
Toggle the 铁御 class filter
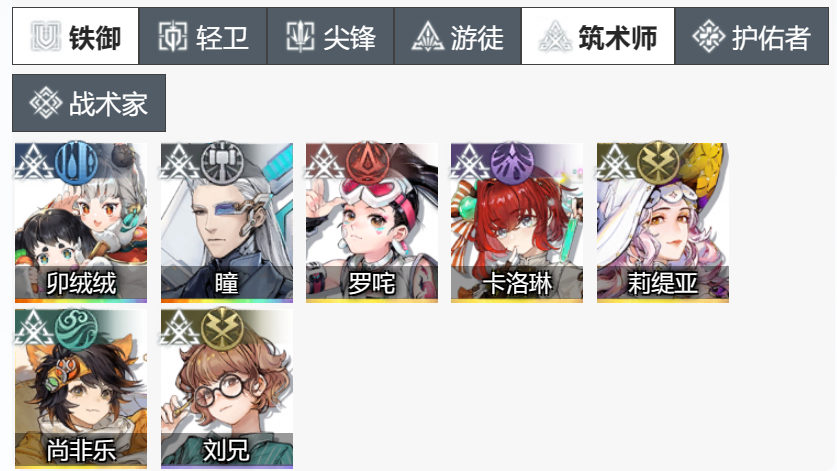(x=75, y=36)
